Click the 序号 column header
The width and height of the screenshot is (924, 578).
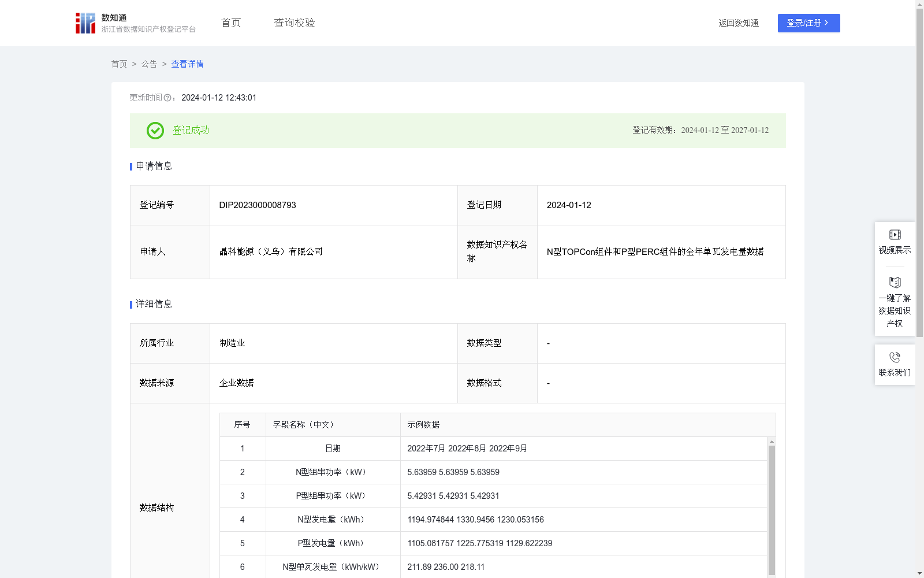[x=242, y=425]
